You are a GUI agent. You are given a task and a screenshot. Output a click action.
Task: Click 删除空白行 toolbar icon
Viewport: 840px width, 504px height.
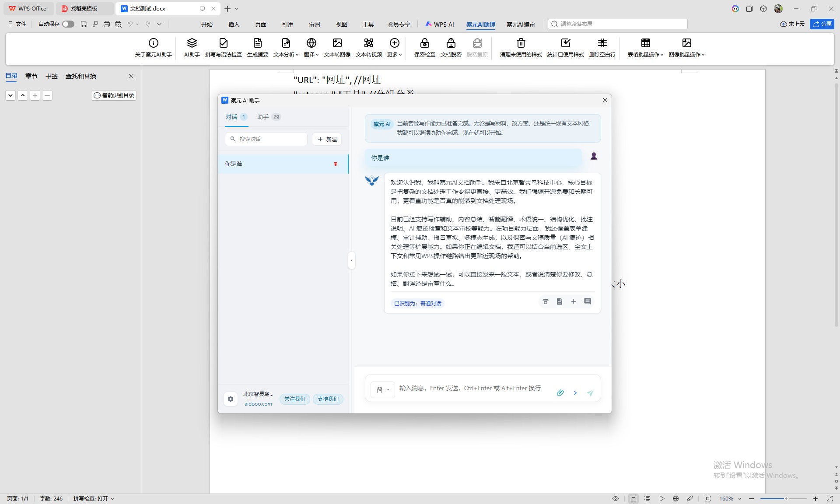coord(602,43)
